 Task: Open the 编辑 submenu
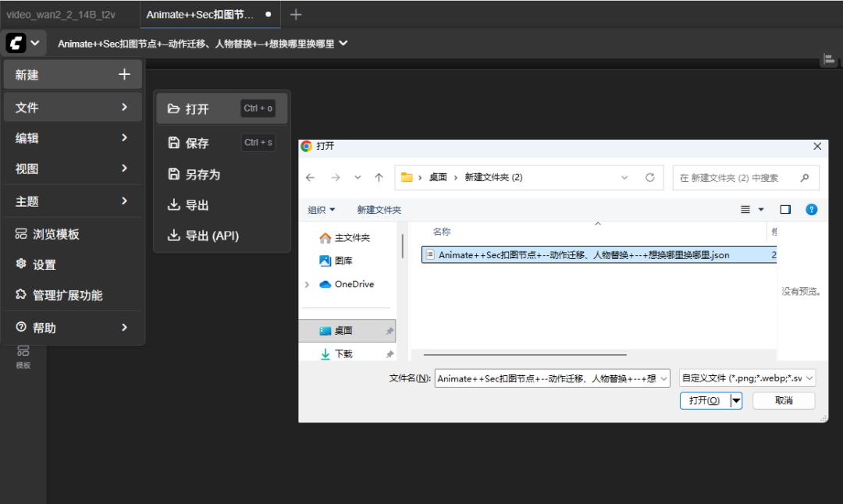(x=73, y=138)
